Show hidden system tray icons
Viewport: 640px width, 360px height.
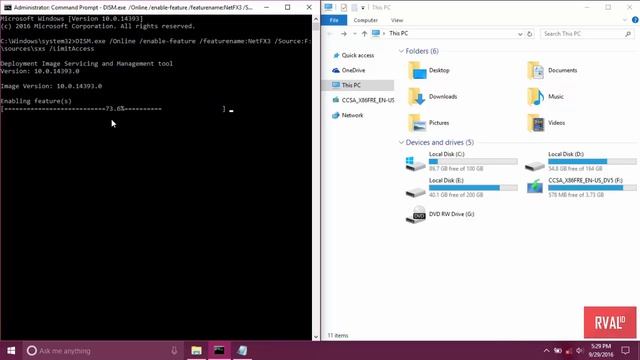[547, 351]
